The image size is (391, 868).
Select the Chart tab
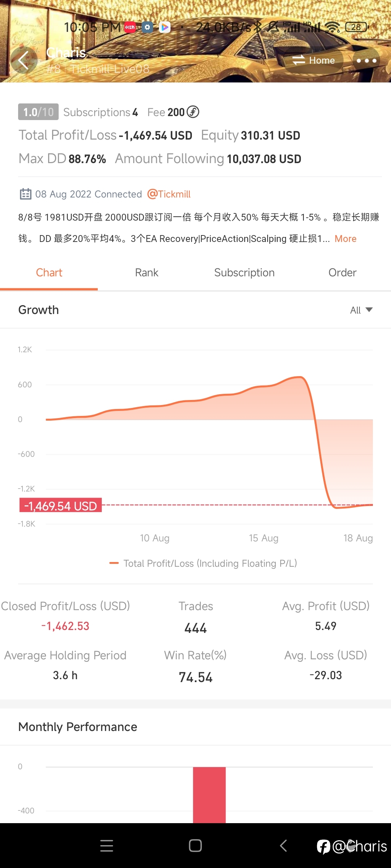(49, 273)
